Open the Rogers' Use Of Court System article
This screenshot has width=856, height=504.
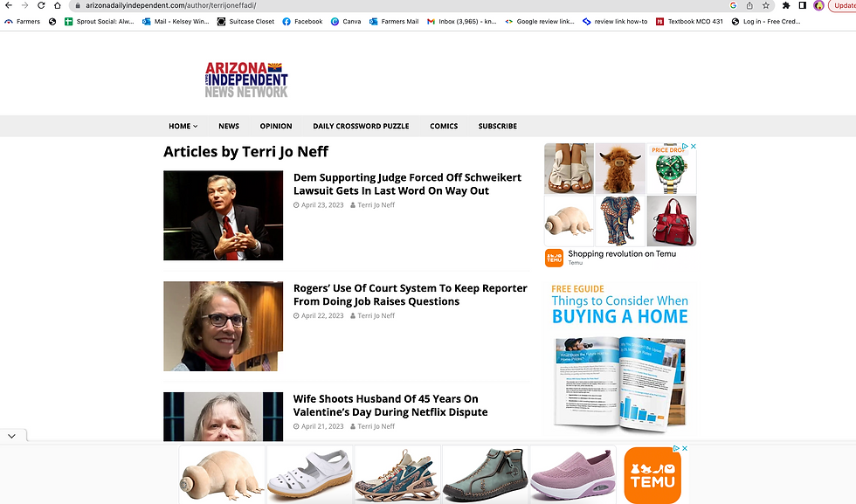[410, 295]
